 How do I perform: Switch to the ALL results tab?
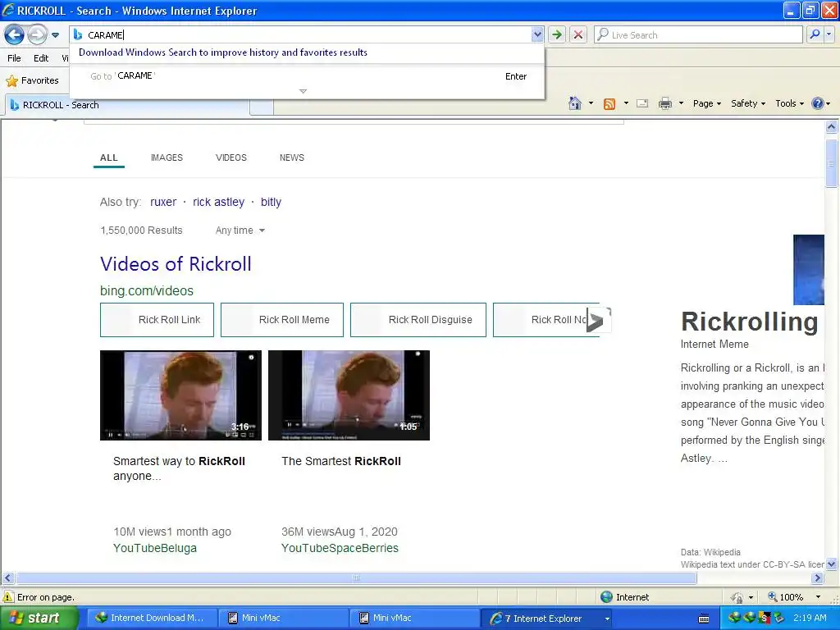pos(109,157)
